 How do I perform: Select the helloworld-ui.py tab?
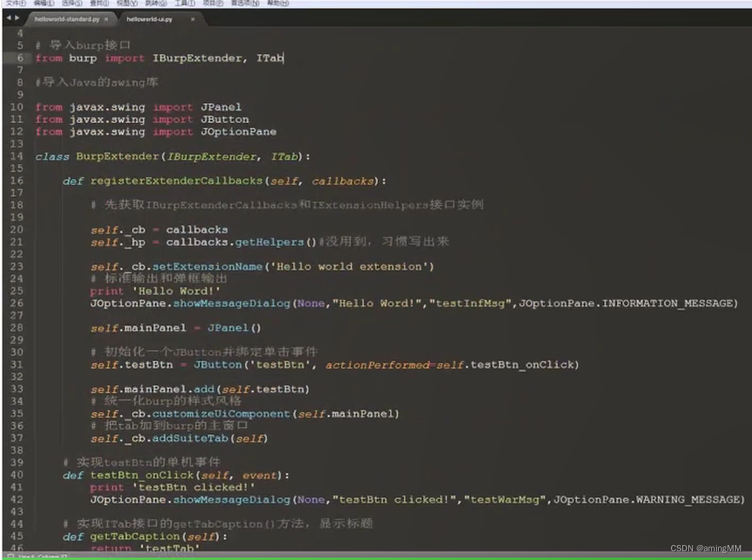coord(149,19)
